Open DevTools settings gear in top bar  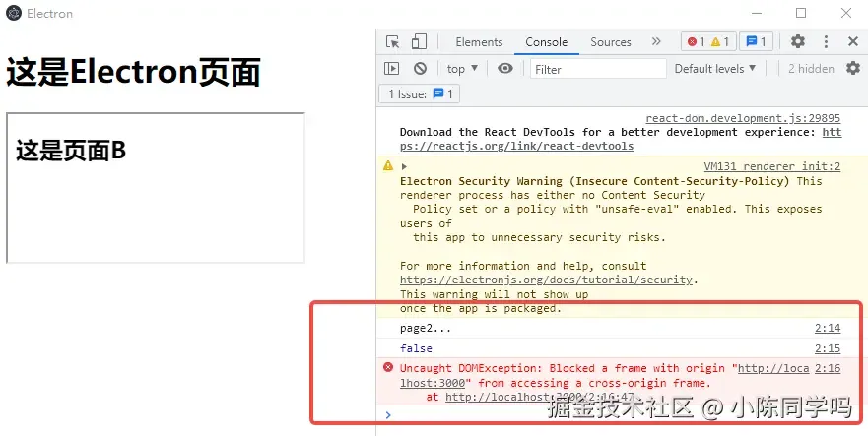point(798,41)
